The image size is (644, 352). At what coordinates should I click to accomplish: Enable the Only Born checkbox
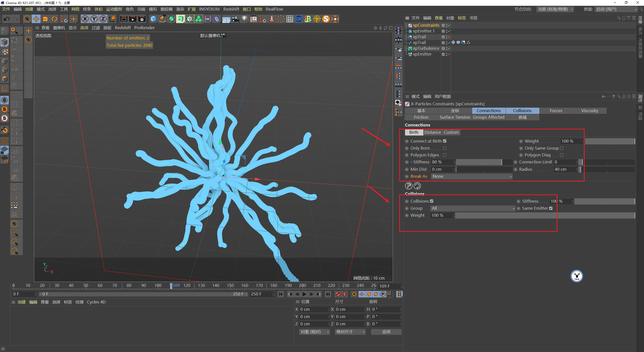(x=445, y=148)
